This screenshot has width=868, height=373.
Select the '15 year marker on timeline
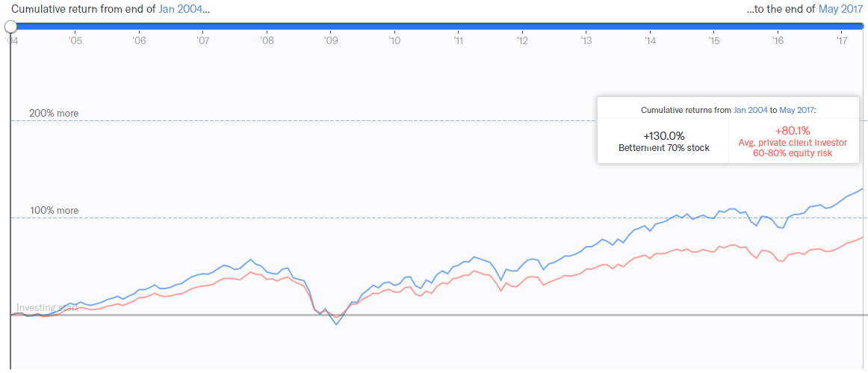click(713, 40)
